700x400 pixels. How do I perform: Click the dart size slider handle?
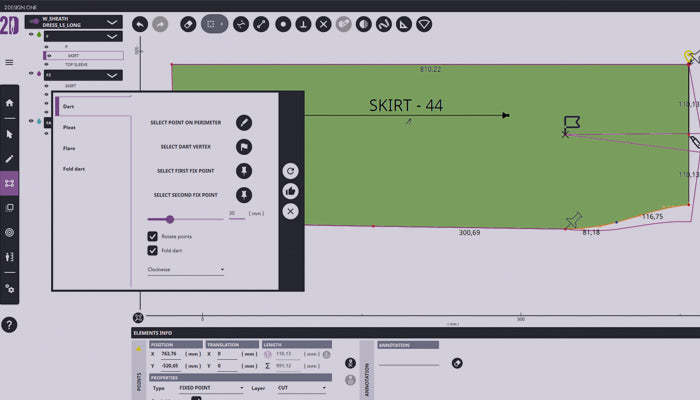pyautogui.click(x=170, y=218)
